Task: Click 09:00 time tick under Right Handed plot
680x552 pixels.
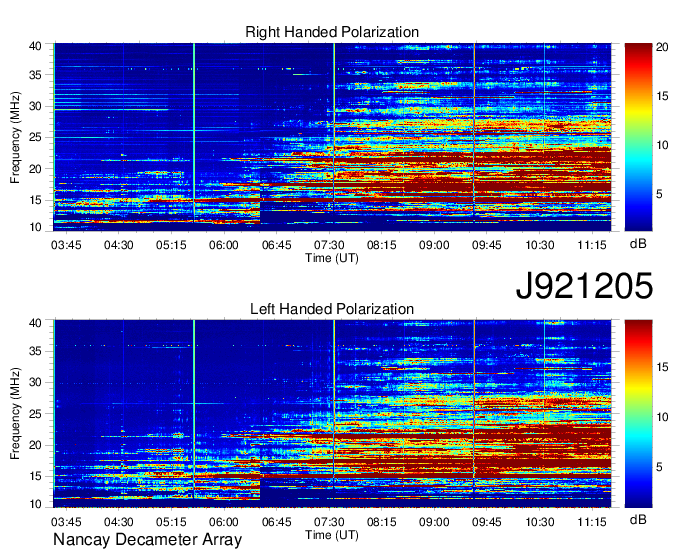Action: coord(434,245)
